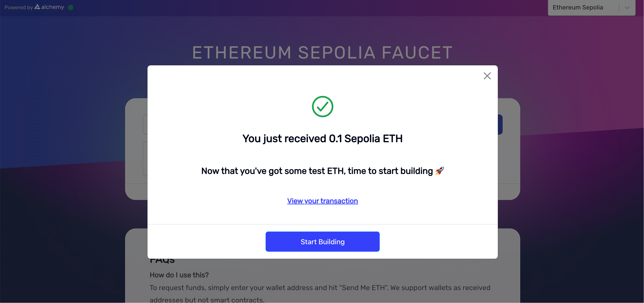Click the rocket emoji in the message
644x303 pixels.
[439, 171]
